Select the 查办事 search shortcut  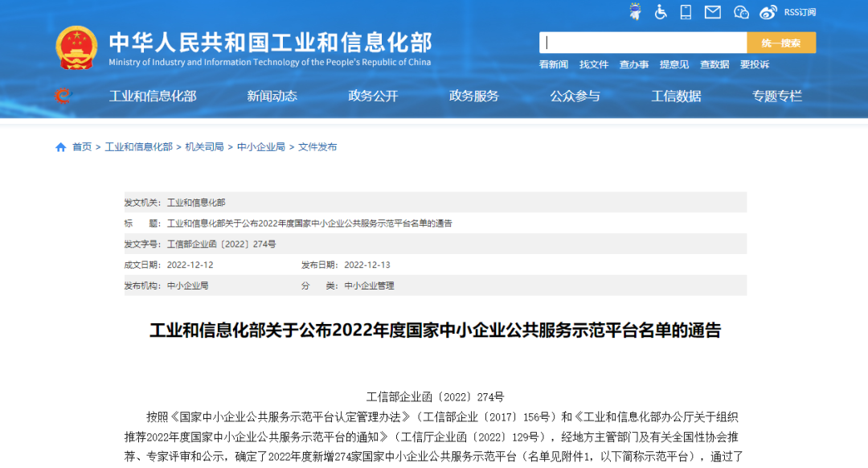tap(634, 64)
